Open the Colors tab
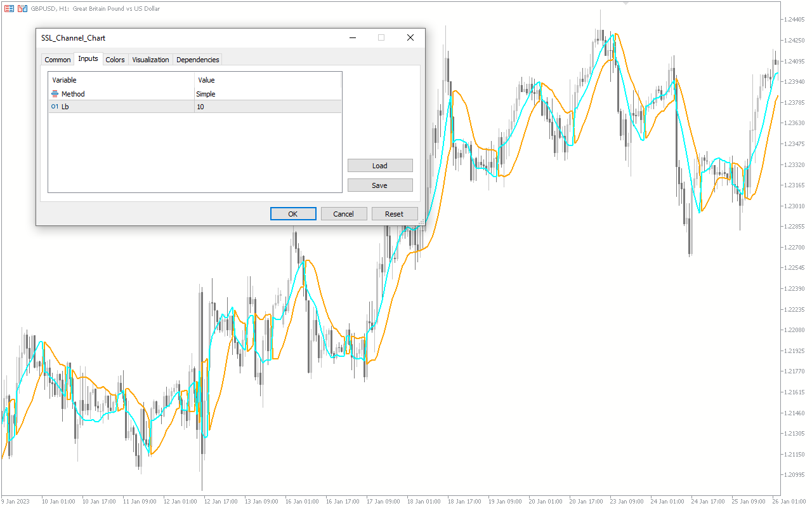Screen dimensions: 812x508 pos(115,60)
